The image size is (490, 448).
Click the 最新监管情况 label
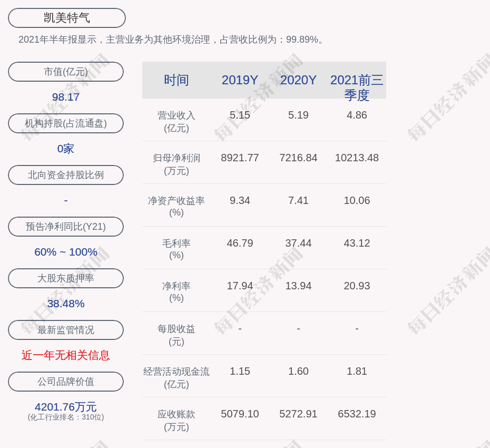pos(66,330)
